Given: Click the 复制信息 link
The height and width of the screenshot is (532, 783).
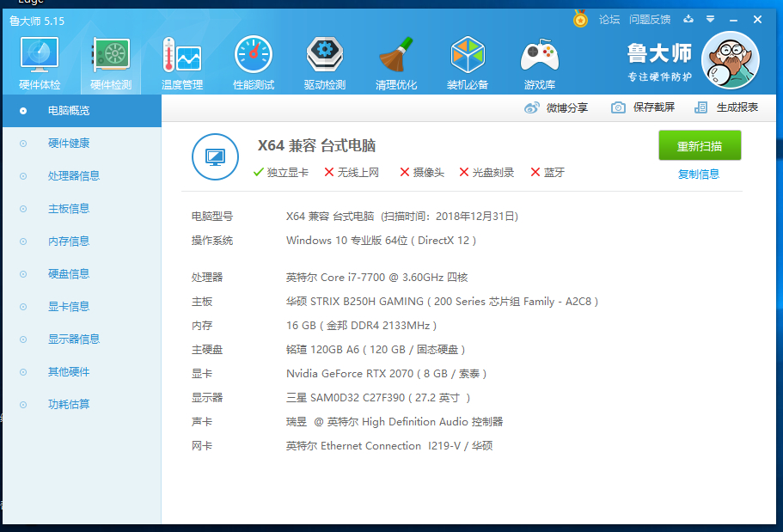Looking at the screenshot, I should pyautogui.click(x=699, y=174).
